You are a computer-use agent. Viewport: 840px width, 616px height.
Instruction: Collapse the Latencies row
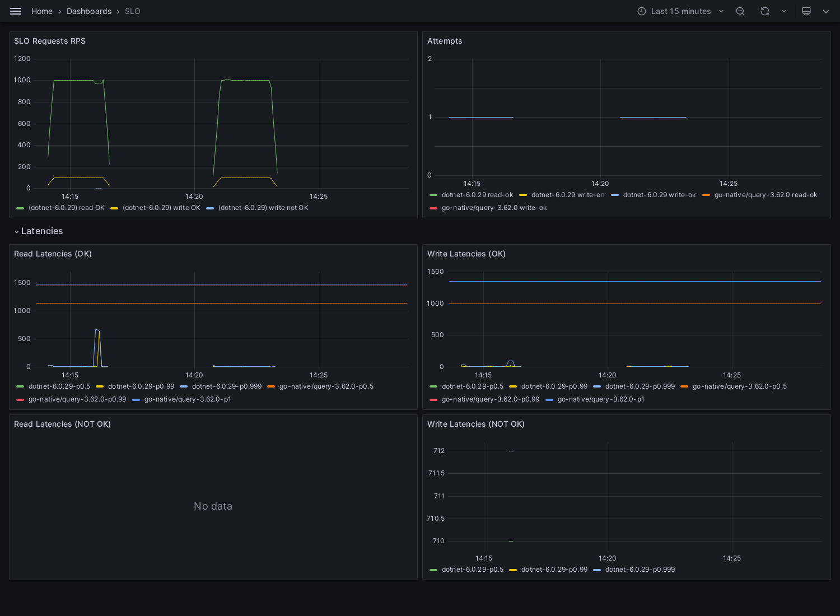(x=38, y=231)
